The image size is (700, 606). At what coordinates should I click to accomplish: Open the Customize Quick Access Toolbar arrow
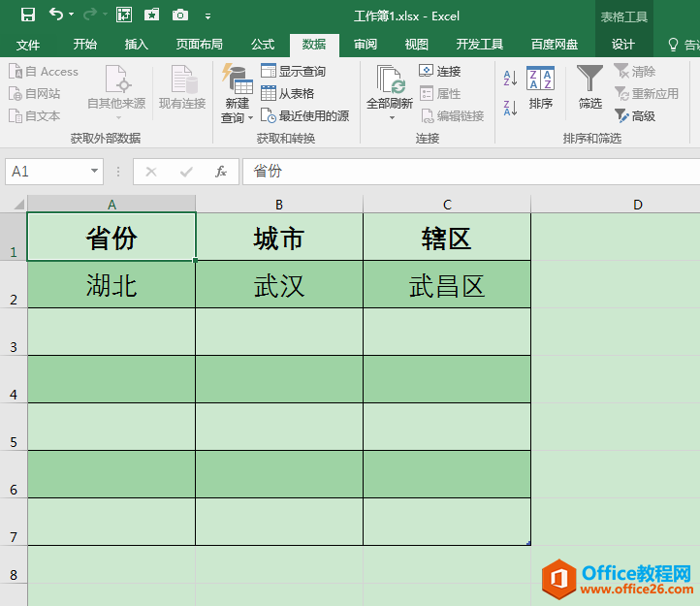coord(207,16)
